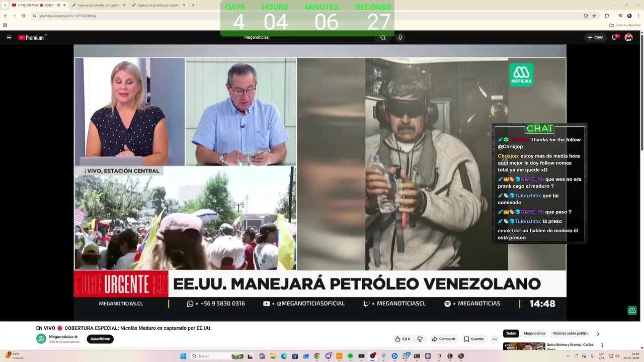Go to YouTube Premium home logo
The width and height of the screenshot is (644, 362).
coord(32,37)
